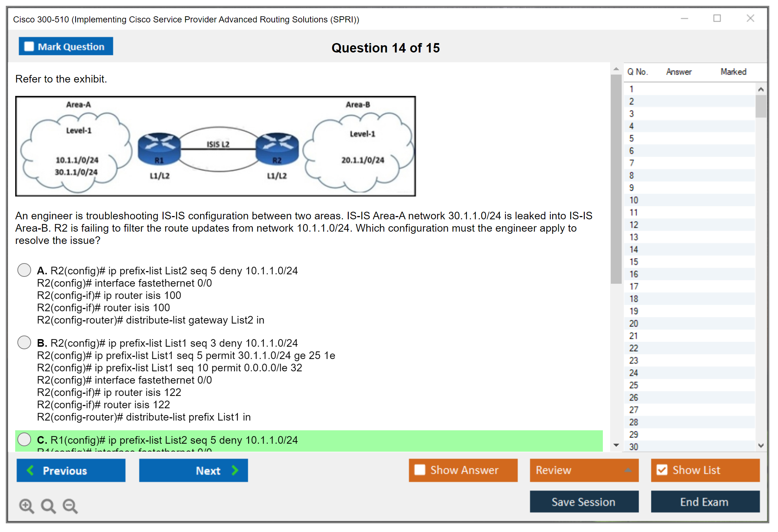The height and width of the screenshot is (532, 778).
Task: Click the zoom in magnifier icon
Action: tap(26, 506)
